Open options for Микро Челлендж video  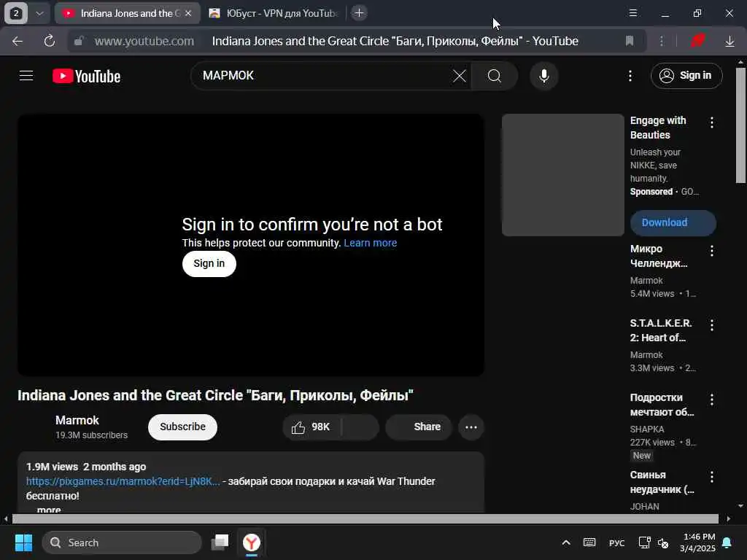point(712,251)
